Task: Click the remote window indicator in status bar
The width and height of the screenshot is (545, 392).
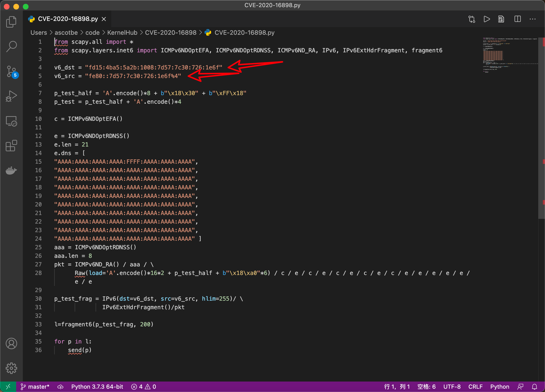Action: pyautogui.click(x=8, y=387)
